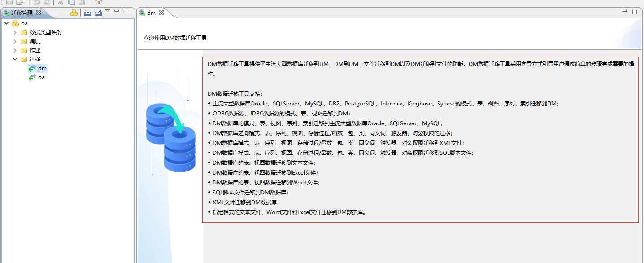Select the 作业 tree item
This screenshot has height=263, width=644.
tap(35, 50)
